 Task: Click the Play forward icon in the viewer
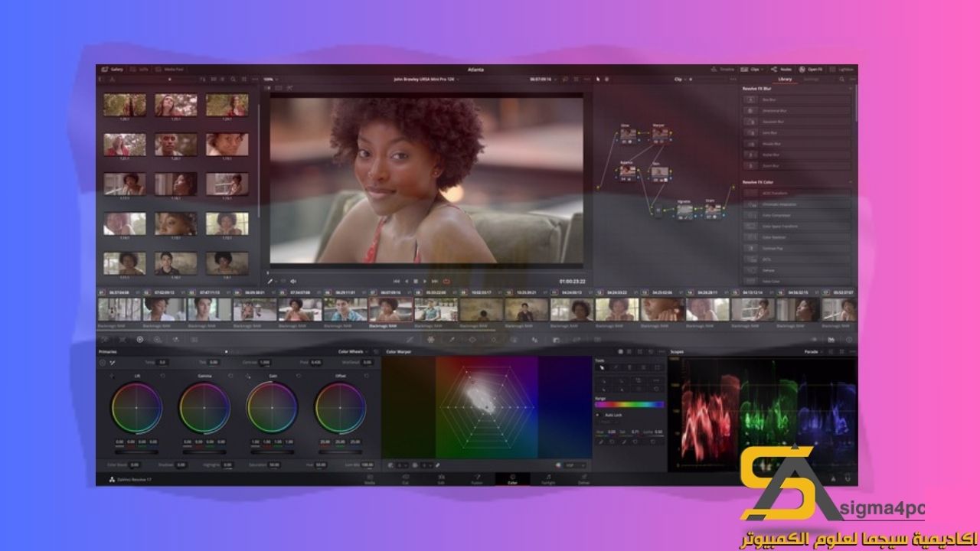[425, 281]
